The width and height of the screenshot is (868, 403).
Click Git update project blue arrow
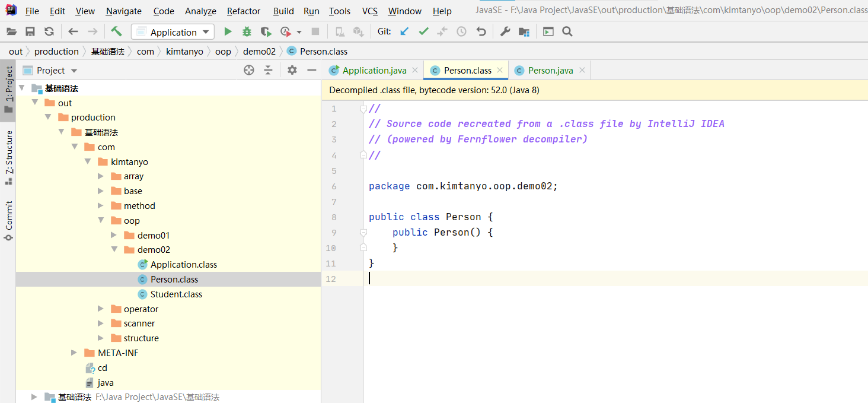(404, 31)
